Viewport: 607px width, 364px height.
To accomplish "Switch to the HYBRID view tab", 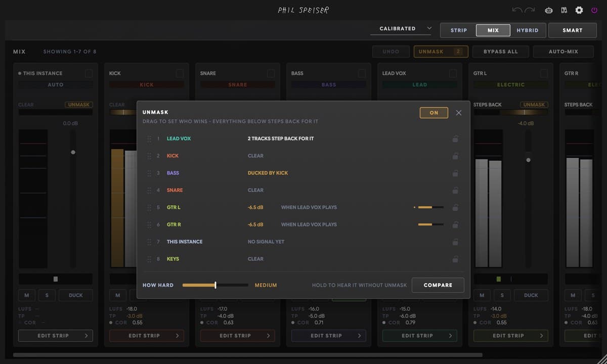I will [x=528, y=30].
